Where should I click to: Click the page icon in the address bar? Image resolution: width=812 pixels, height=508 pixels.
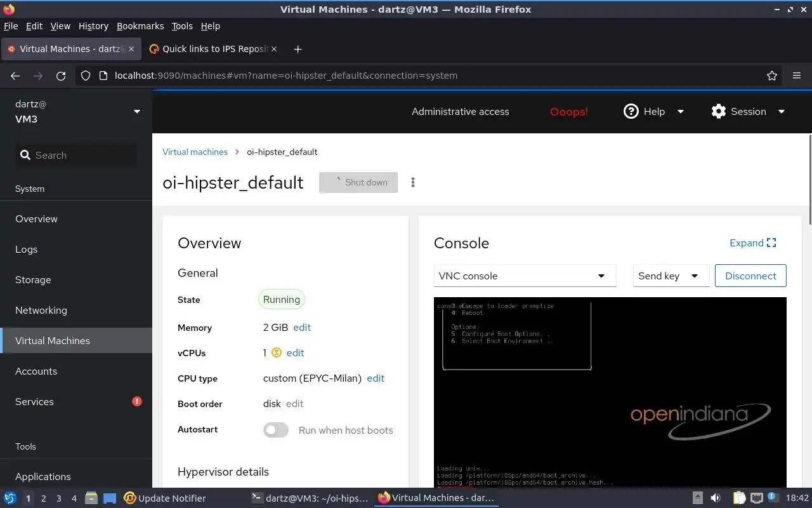point(104,76)
